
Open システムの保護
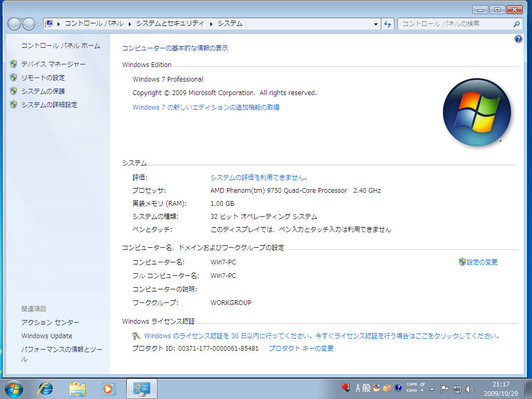(43, 91)
